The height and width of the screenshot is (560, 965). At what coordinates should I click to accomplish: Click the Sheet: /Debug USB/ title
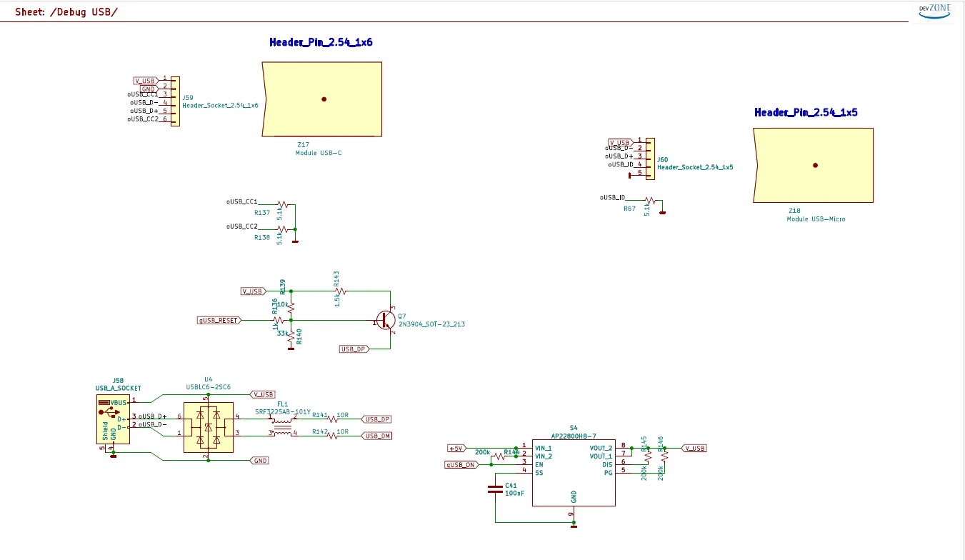(66, 13)
